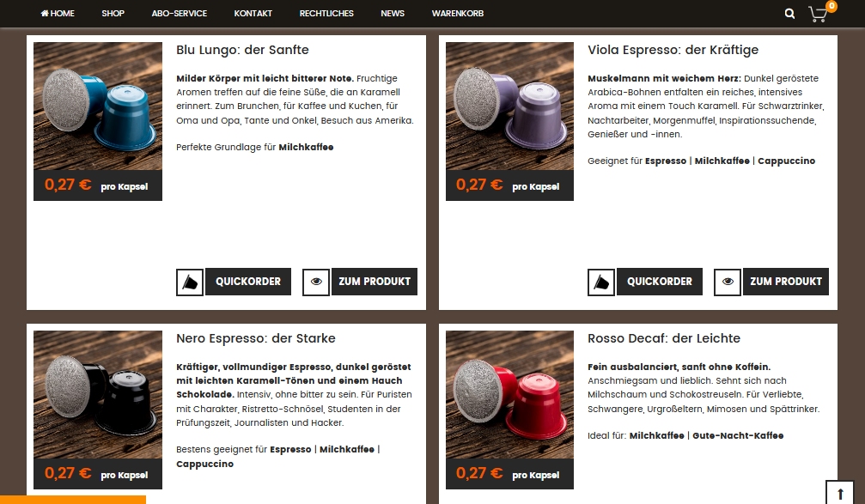
Task: Open the search magnifier icon
Action: (789, 13)
